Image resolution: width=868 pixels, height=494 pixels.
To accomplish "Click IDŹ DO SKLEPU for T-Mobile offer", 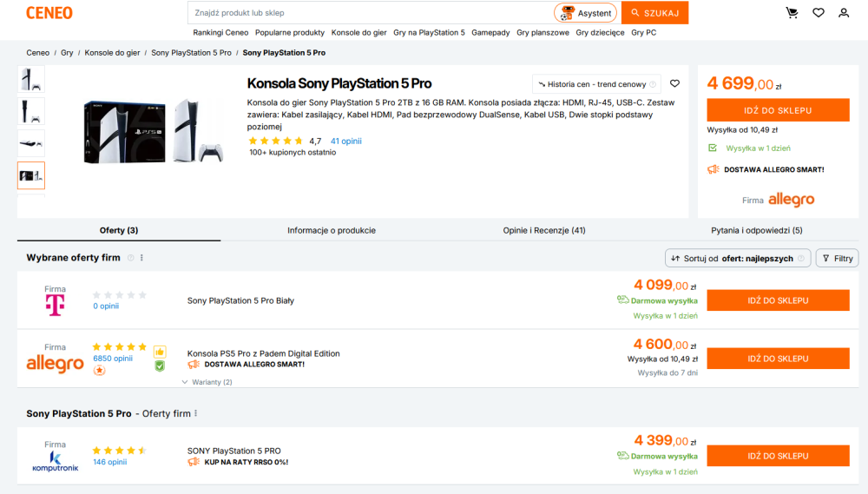I will click(x=778, y=300).
